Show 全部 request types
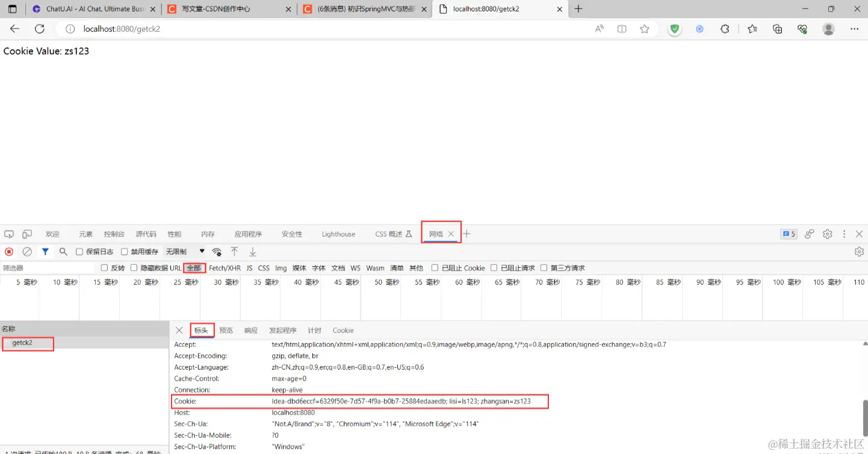868x454 pixels. (x=194, y=268)
